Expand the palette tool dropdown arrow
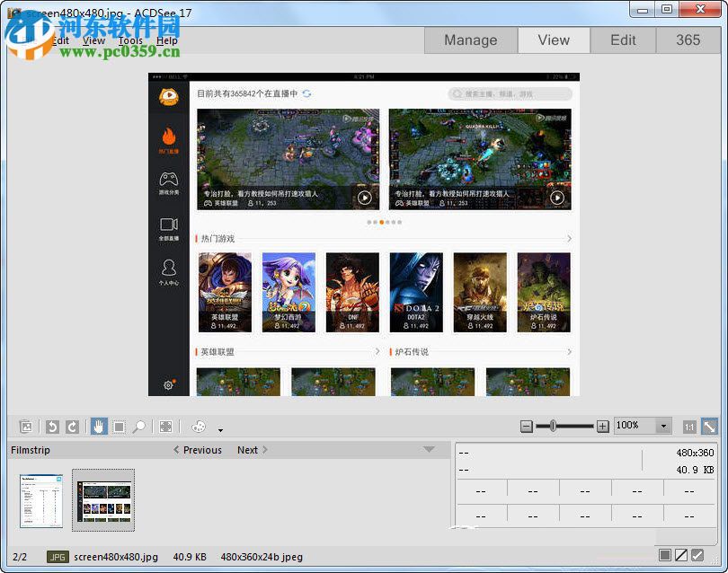 coord(220,430)
